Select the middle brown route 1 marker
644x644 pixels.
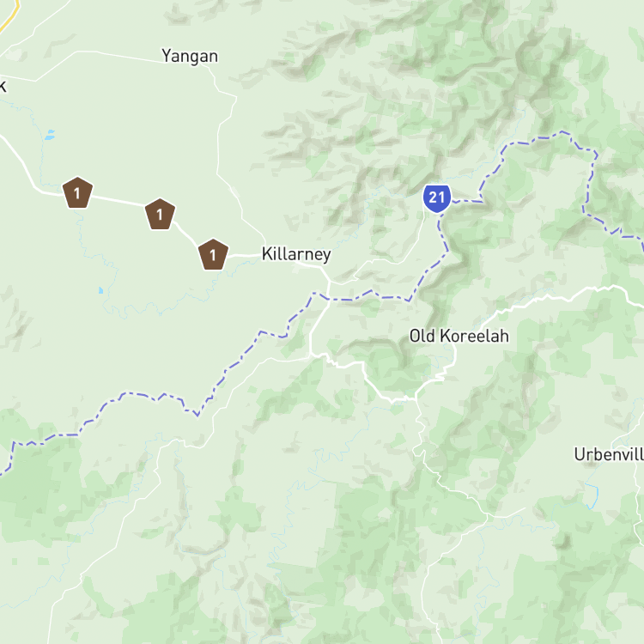coord(161,215)
